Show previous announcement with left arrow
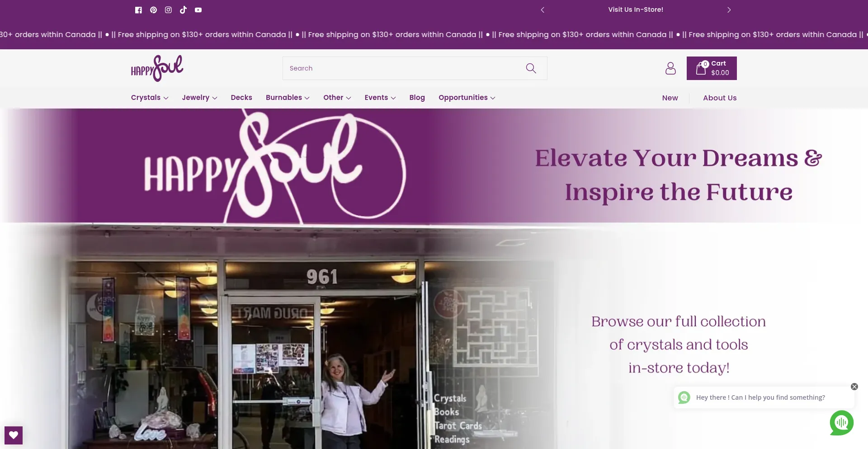Image resolution: width=868 pixels, height=449 pixels. click(x=542, y=10)
